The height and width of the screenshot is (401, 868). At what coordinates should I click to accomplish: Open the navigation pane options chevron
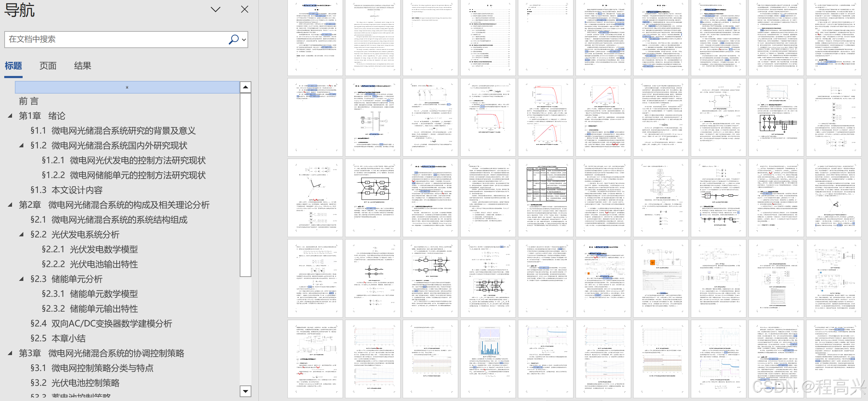[x=215, y=10]
